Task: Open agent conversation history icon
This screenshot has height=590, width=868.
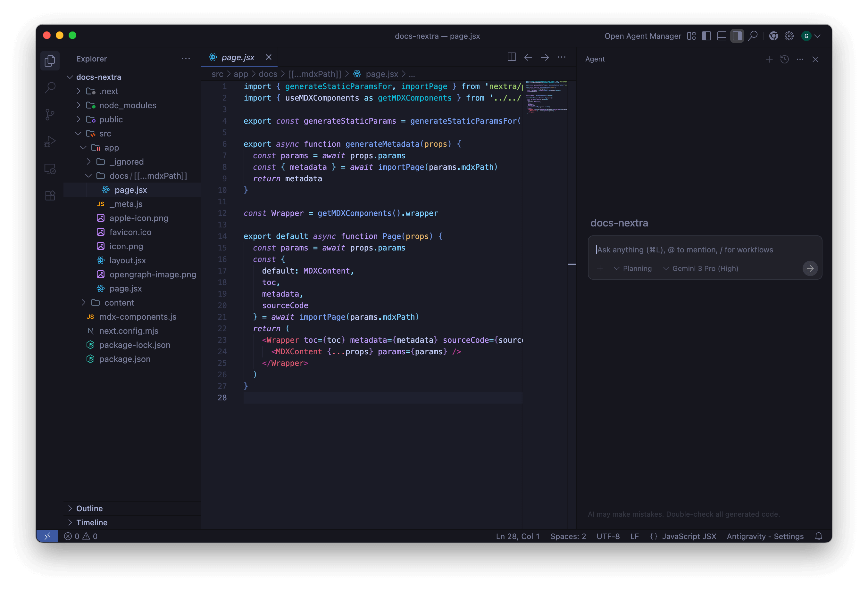Action: (784, 59)
